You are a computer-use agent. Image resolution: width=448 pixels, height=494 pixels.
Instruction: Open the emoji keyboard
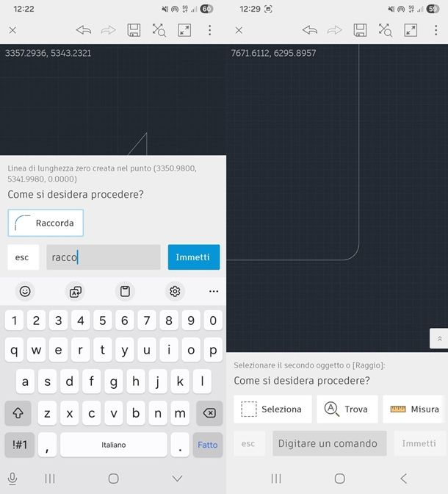click(25, 291)
